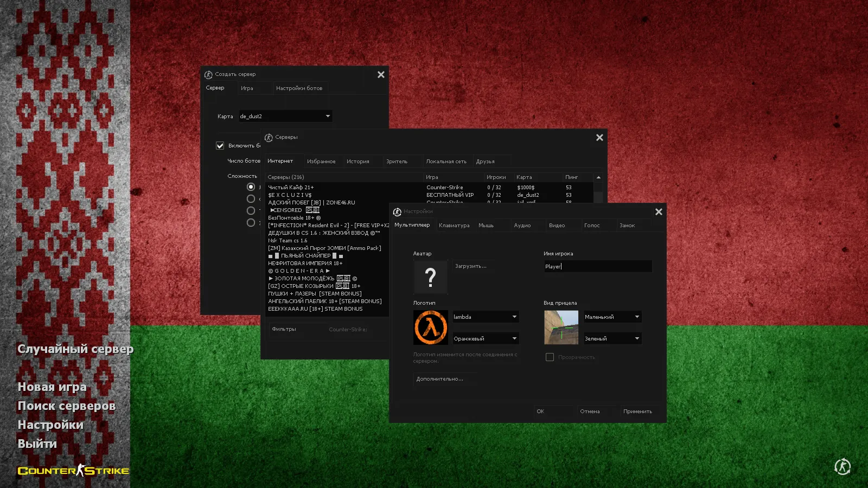Open the Избранное servers tab
868x488 pixels.
pyautogui.click(x=321, y=162)
